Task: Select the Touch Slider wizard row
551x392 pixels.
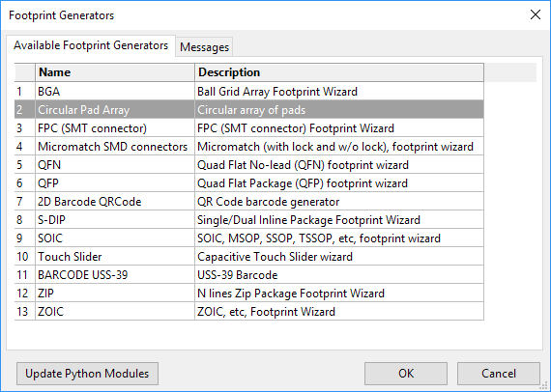Action: 249,257
